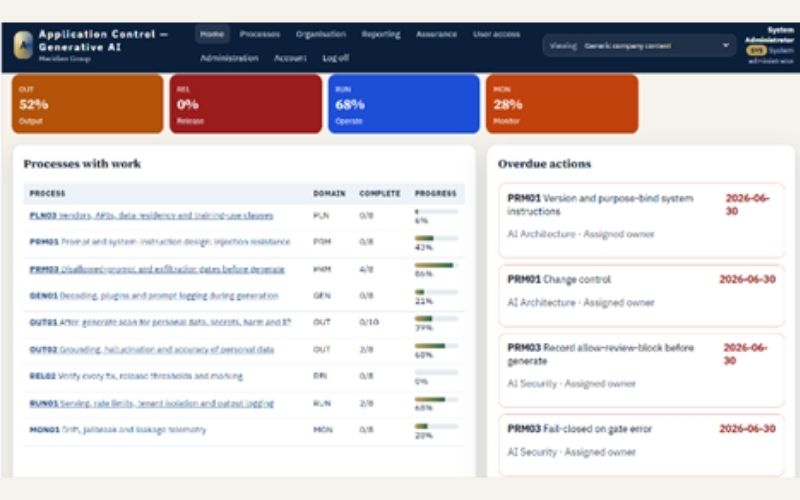Click the REL02 row empty progress bar
Image resolution: width=800 pixels, height=500 pixels.
coord(436,372)
